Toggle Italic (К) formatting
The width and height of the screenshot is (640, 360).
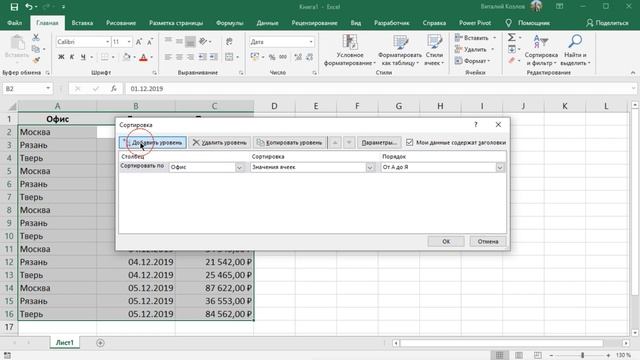click(x=72, y=57)
